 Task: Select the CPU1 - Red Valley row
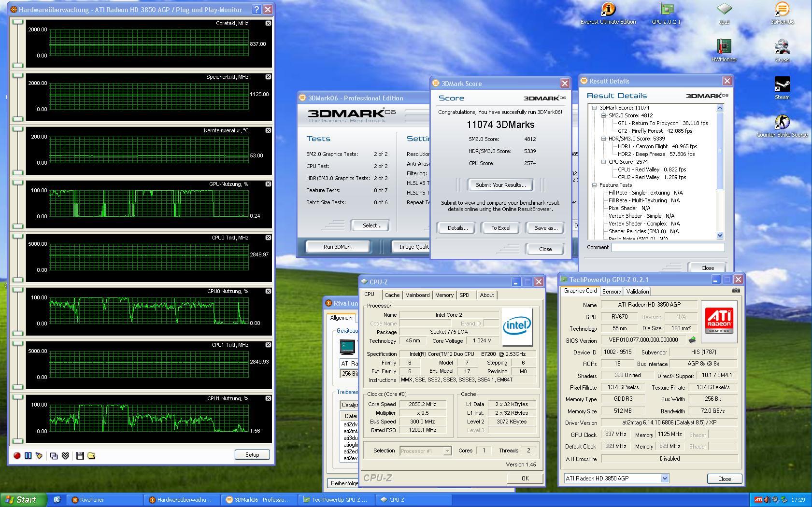[x=652, y=169]
